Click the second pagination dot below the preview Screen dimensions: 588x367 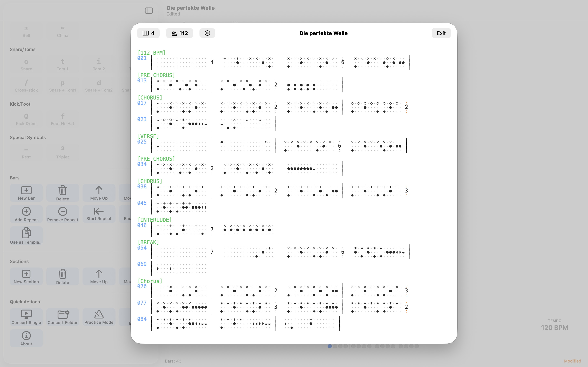click(x=335, y=346)
